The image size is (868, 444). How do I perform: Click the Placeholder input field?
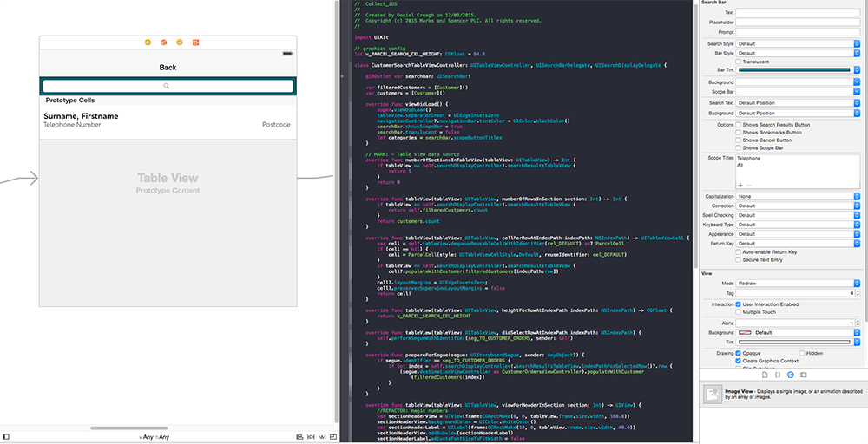pos(798,23)
